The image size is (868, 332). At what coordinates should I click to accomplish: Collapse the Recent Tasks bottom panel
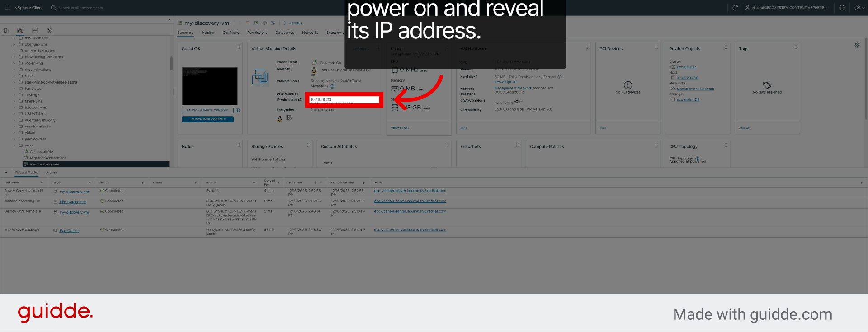[x=6, y=173]
